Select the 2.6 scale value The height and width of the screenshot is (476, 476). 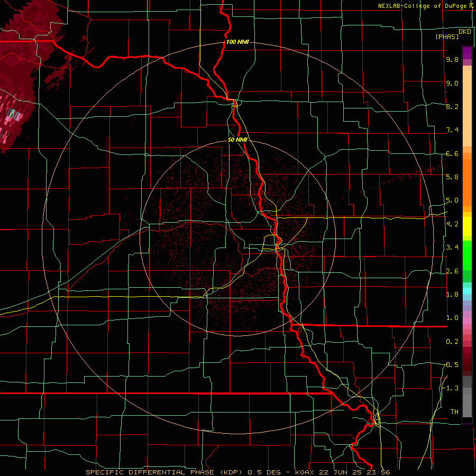coord(452,271)
